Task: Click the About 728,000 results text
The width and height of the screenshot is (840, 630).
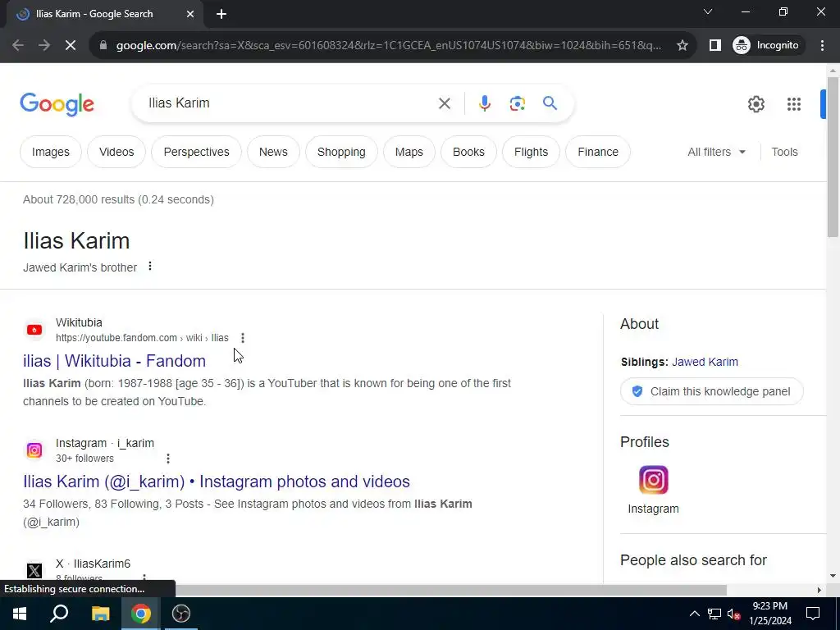Action: coord(118,200)
